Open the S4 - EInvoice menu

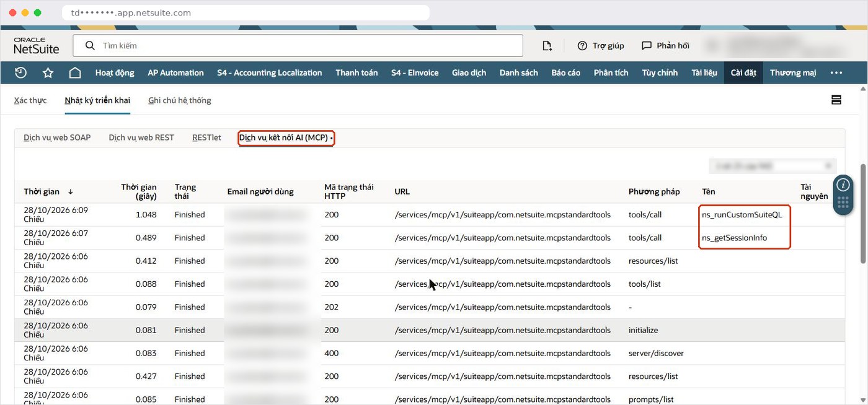click(x=415, y=72)
